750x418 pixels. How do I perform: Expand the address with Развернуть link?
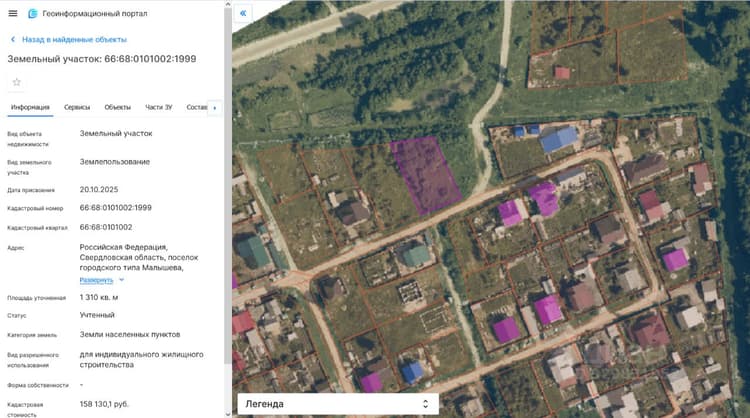coord(96,280)
